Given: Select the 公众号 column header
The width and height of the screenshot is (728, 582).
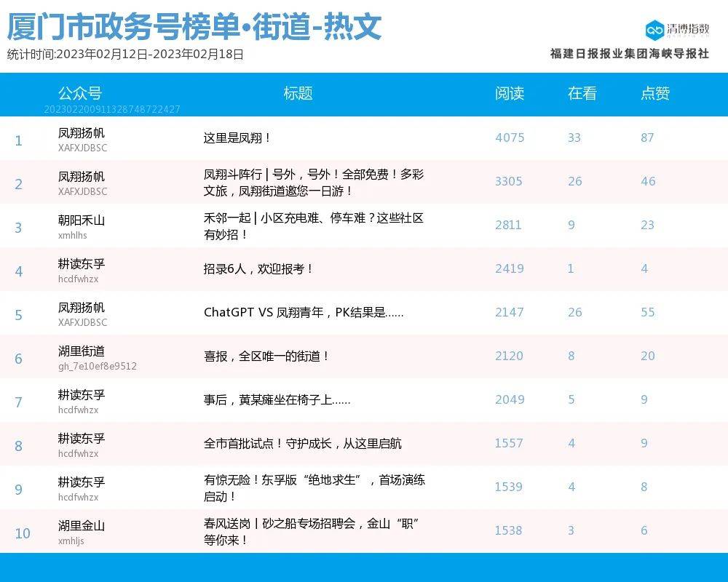Looking at the screenshot, I should [x=80, y=93].
